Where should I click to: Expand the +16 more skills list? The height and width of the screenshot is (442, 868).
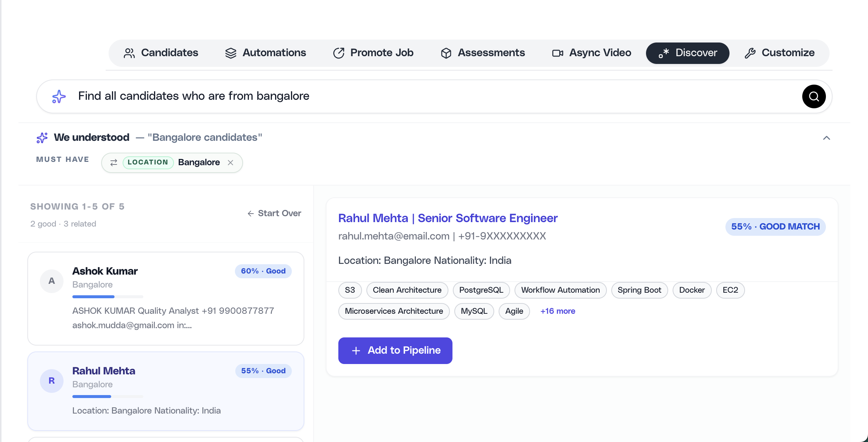(558, 311)
